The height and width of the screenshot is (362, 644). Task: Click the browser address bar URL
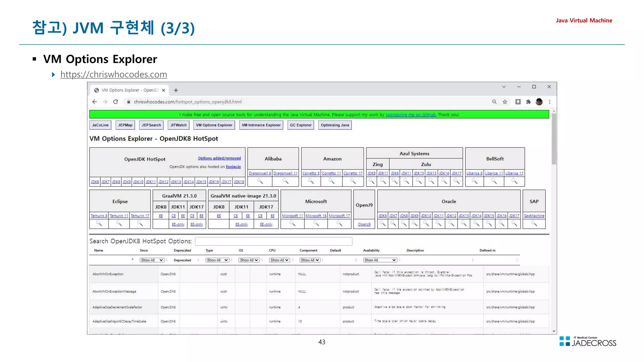(188, 102)
